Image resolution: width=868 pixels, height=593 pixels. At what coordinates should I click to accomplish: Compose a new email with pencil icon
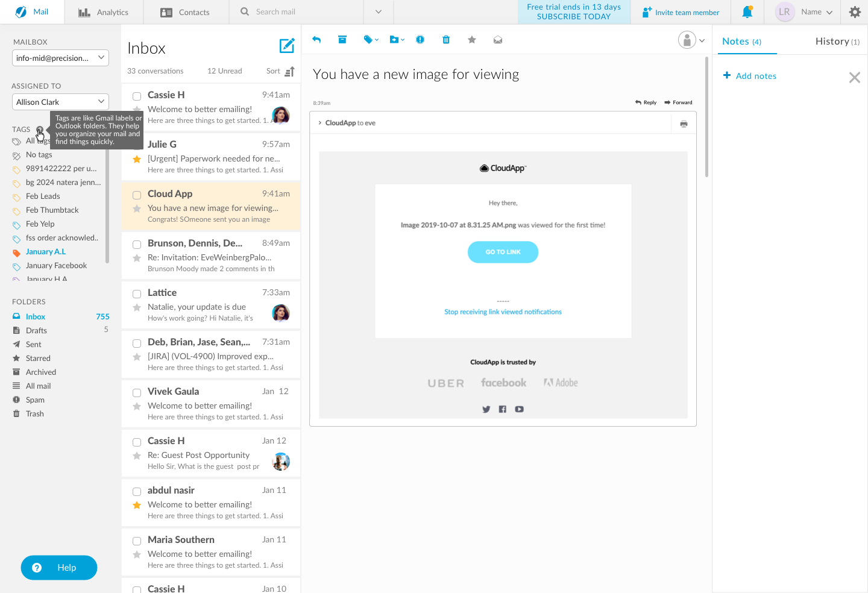click(287, 46)
